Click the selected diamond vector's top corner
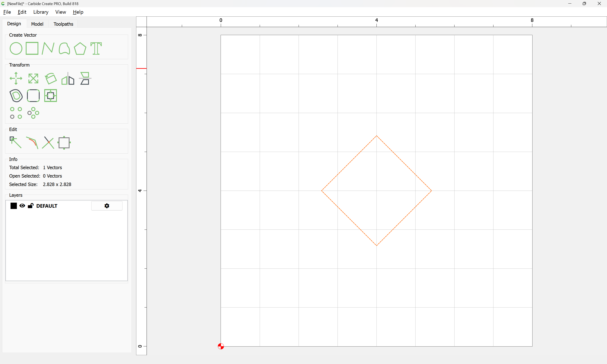Screen dimensions: 607x364 pos(376,136)
